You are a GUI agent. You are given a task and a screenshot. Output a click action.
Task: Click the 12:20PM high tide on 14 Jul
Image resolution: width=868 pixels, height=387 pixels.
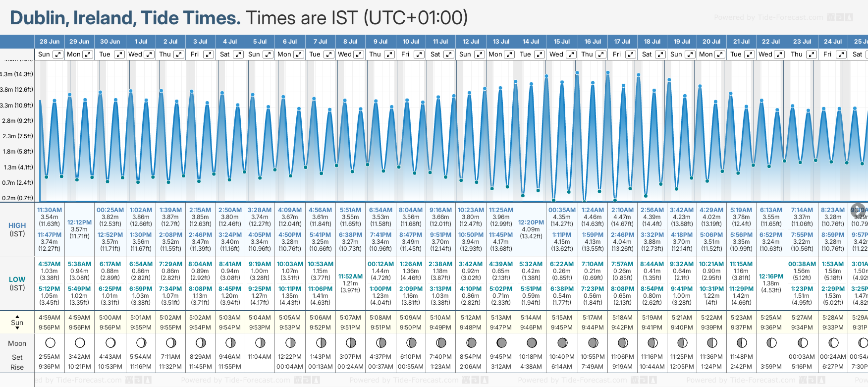[x=531, y=222]
